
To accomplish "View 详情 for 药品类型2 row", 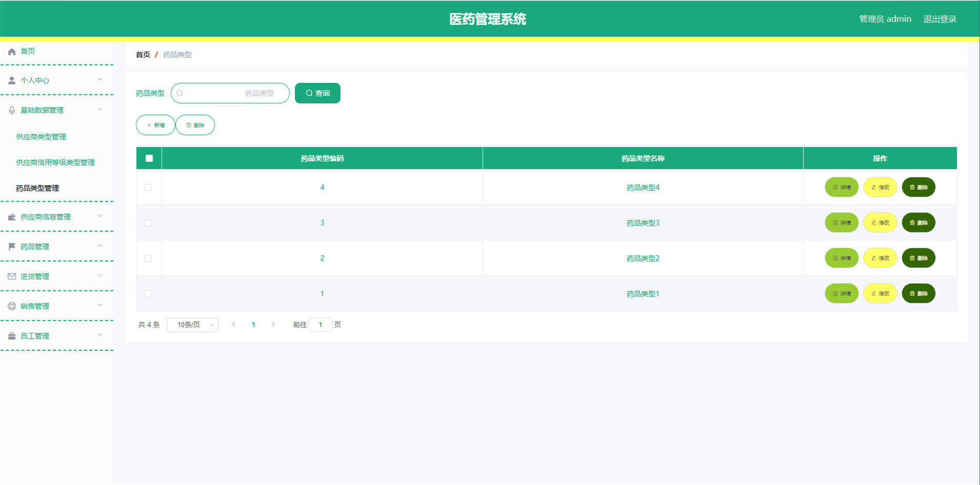I will coord(842,258).
